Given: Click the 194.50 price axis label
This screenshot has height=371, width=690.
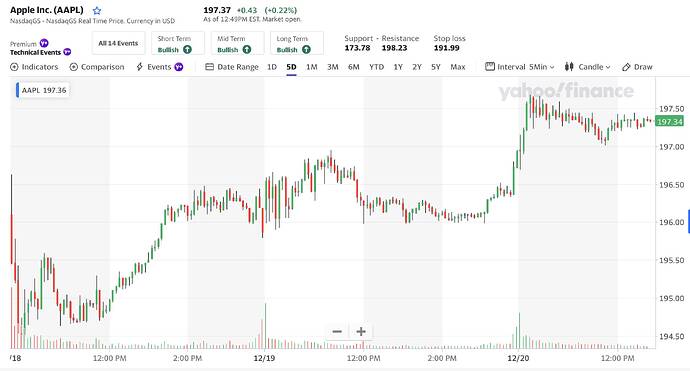Looking at the screenshot, I should [672, 337].
